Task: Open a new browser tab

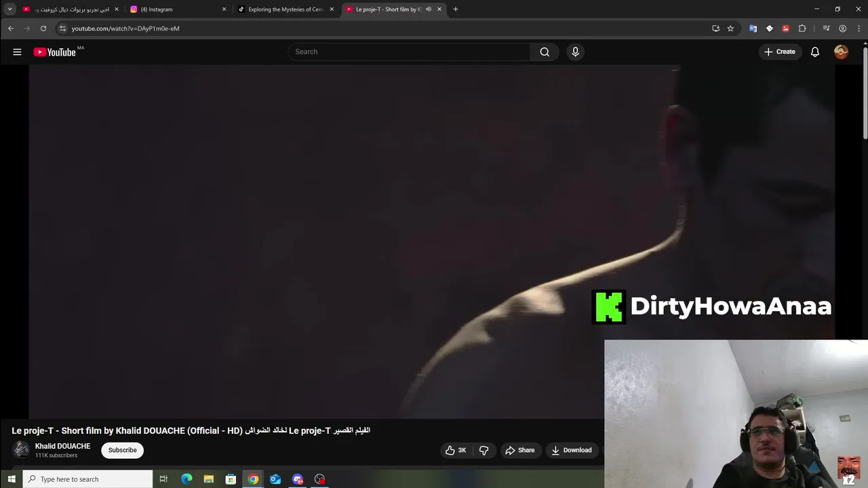Action: pyautogui.click(x=456, y=9)
